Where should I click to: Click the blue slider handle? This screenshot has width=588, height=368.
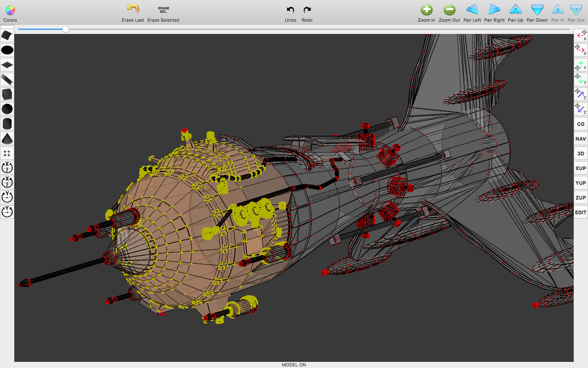click(x=65, y=29)
